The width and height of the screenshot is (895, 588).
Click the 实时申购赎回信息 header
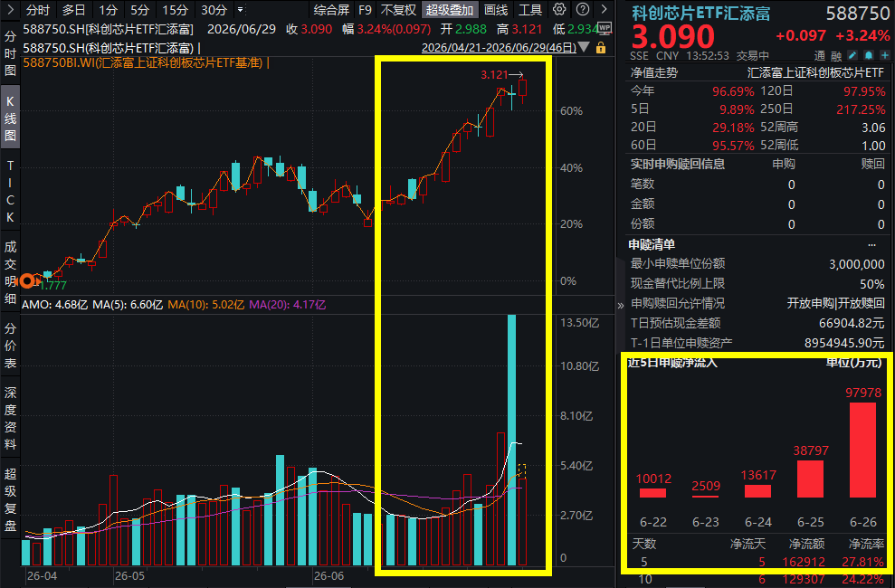678,165
